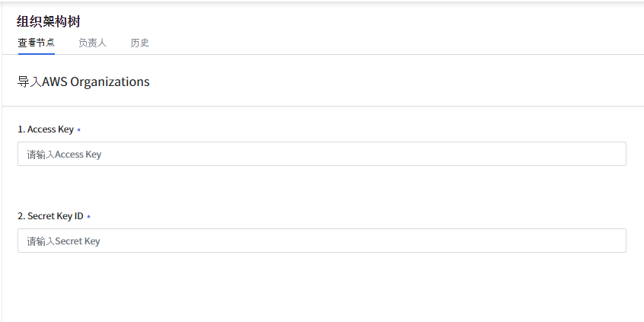Viewport: 644px width, 322px height.
Task: Click the 组织架构树 page title
Action: pyautogui.click(x=49, y=21)
